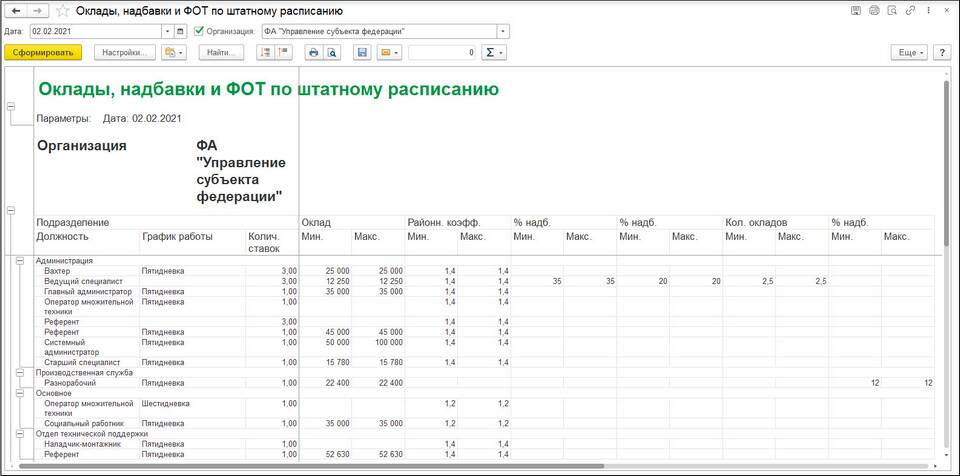Click in the Дата input field
The height and width of the screenshot is (476, 960).
[96, 31]
